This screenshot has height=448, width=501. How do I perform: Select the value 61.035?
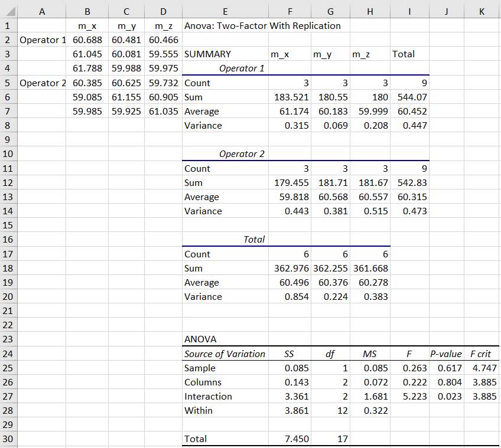point(163,111)
